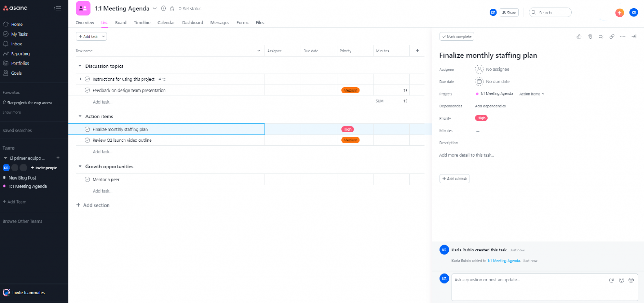Click task description field

pos(467,155)
